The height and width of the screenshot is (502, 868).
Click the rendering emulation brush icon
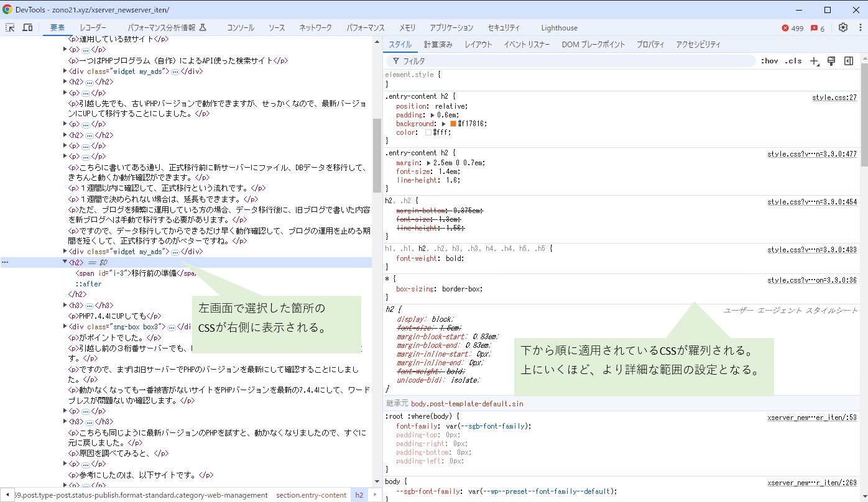(831, 60)
